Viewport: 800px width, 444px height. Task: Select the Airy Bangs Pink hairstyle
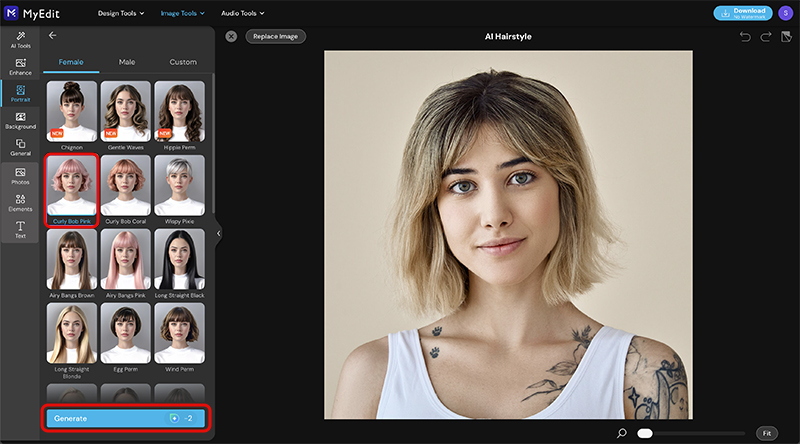click(x=126, y=259)
